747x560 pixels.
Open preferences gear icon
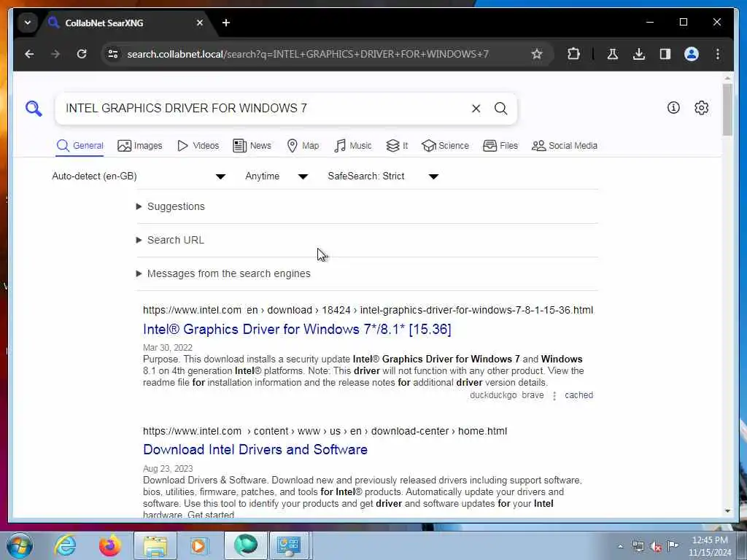click(701, 108)
